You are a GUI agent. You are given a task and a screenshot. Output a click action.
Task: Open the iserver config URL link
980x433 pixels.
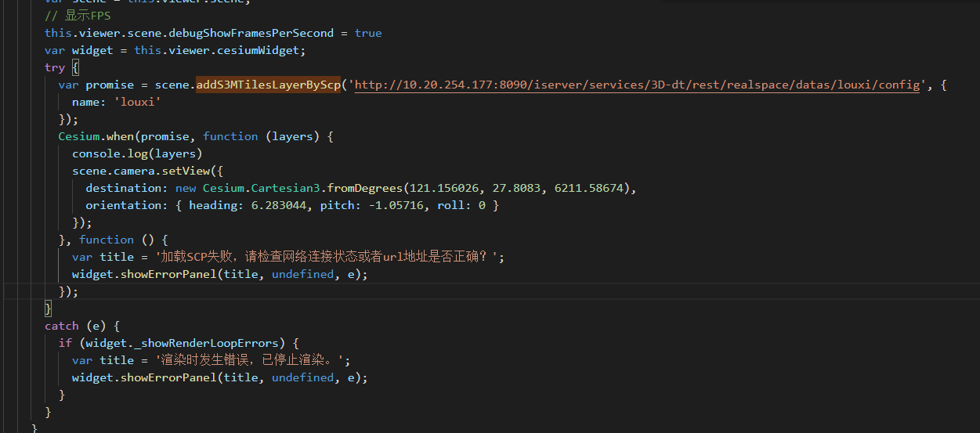point(637,85)
